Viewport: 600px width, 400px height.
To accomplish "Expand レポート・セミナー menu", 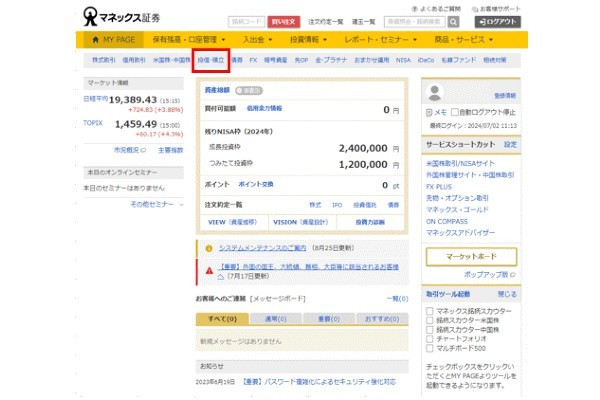I will [380, 39].
